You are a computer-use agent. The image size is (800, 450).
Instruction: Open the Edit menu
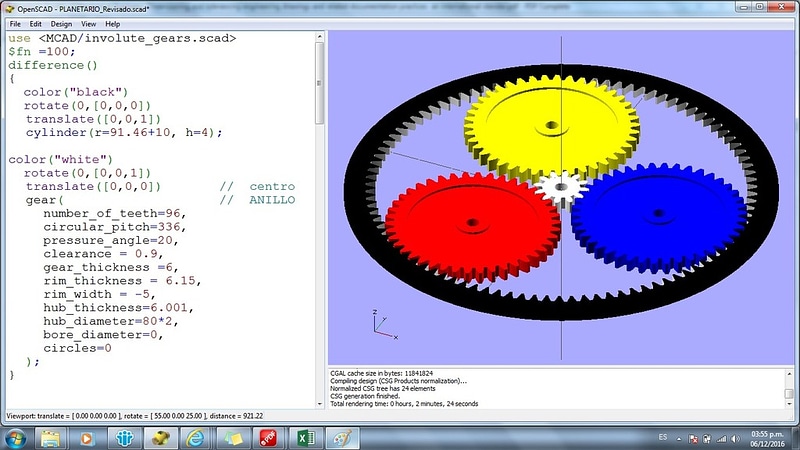(35, 24)
